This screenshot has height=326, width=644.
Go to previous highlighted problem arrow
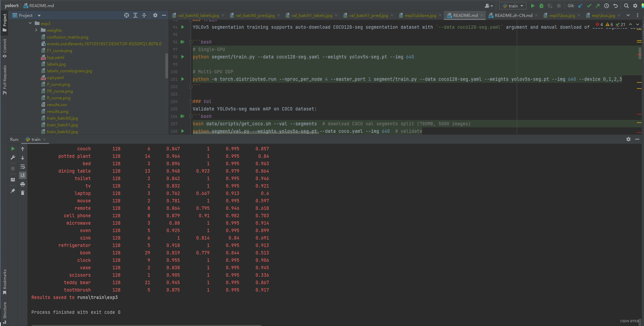630,24
